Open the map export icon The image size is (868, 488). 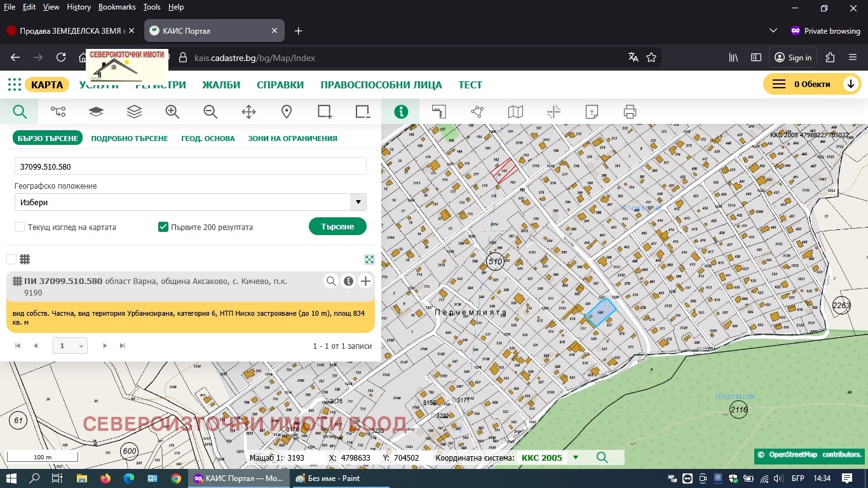591,111
